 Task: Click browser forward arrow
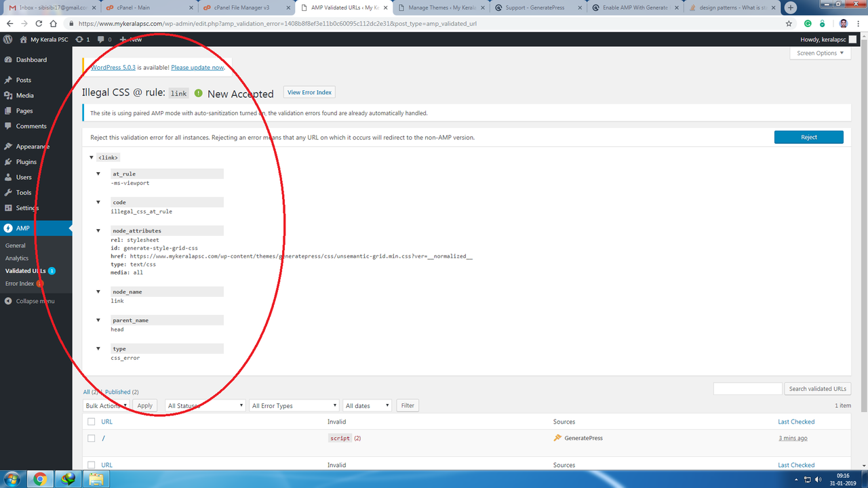24,23
